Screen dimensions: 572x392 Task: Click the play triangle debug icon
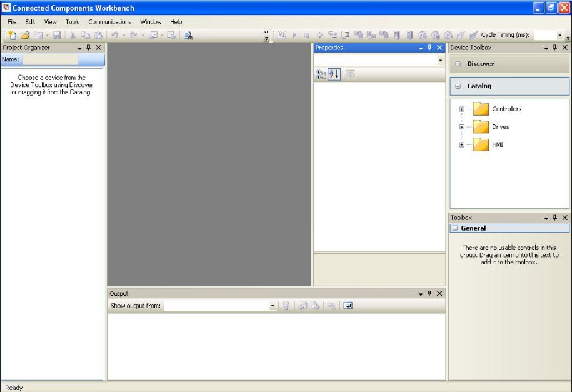tap(294, 35)
